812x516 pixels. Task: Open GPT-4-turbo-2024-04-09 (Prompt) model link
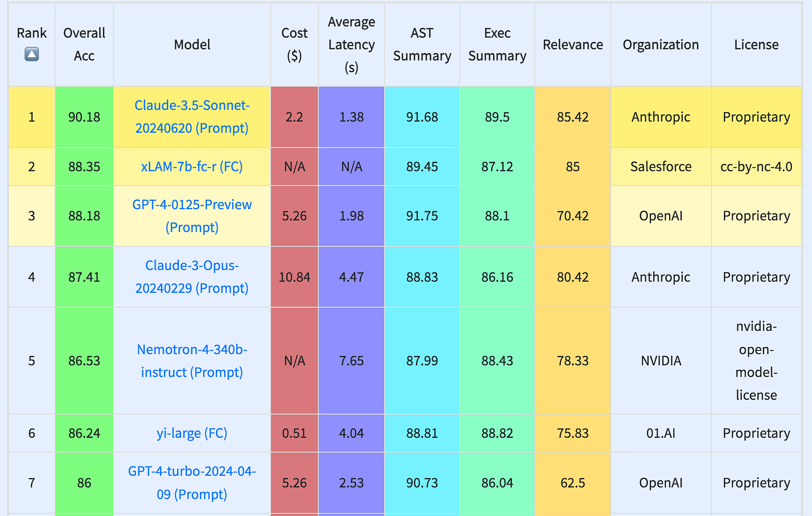[x=192, y=483]
